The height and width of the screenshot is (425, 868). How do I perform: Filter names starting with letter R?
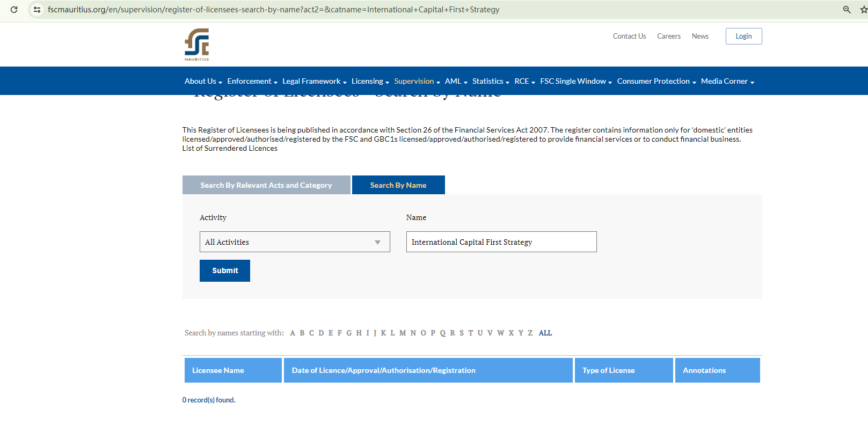coord(453,333)
